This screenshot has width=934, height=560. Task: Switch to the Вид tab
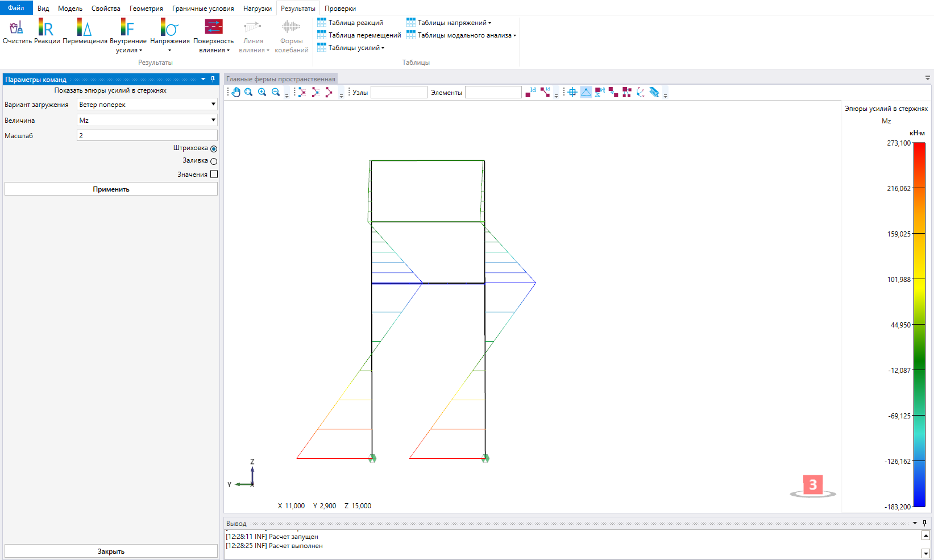click(x=43, y=9)
